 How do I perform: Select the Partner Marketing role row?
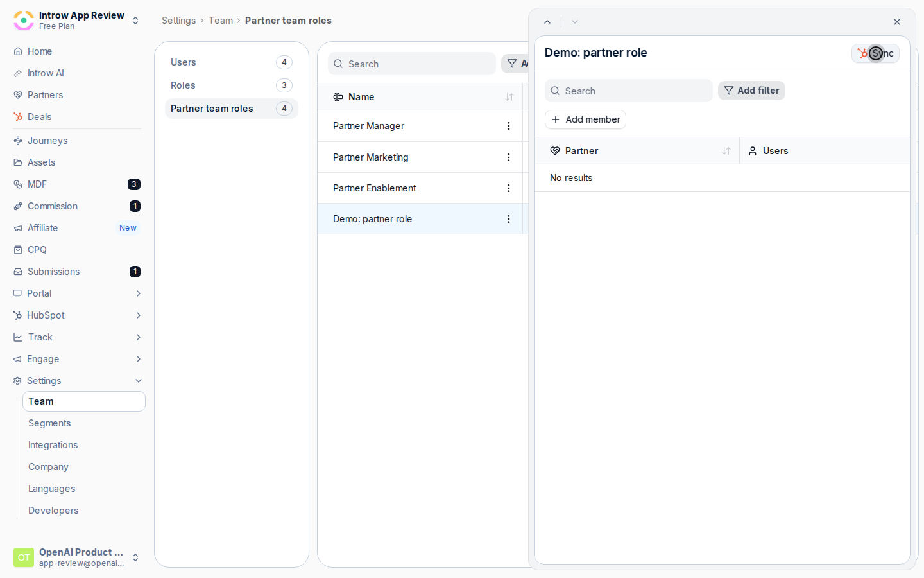click(x=420, y=157)
